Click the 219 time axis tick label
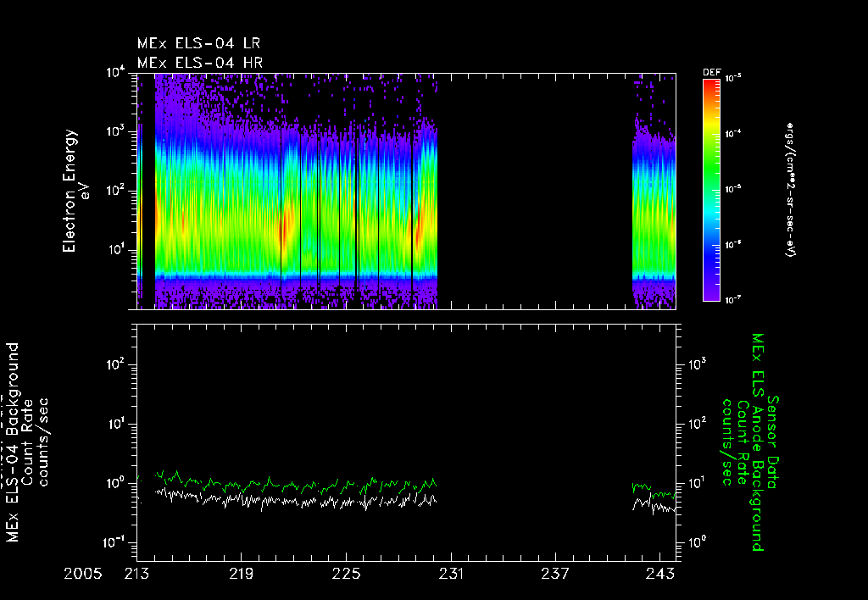The width and height of the screenshot is (868, 600). click(x=242, y=574)
